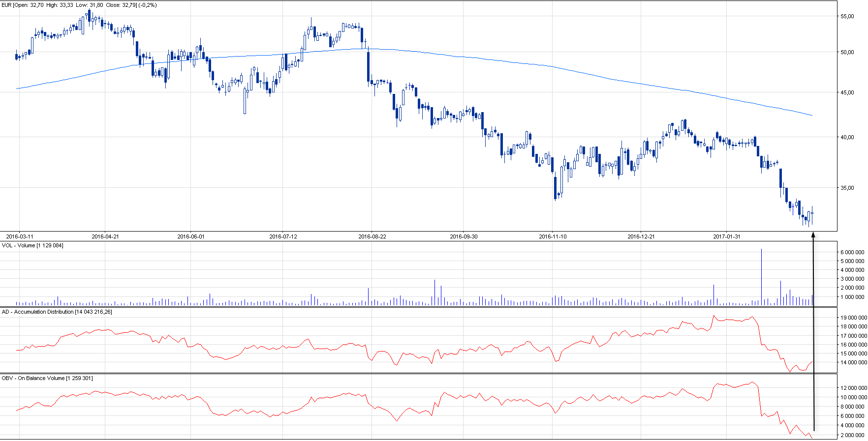This screenshot has width=868, height=441.
Task: Click the EUR open/high/low/close header text
Action: click(x=79, y=5)
